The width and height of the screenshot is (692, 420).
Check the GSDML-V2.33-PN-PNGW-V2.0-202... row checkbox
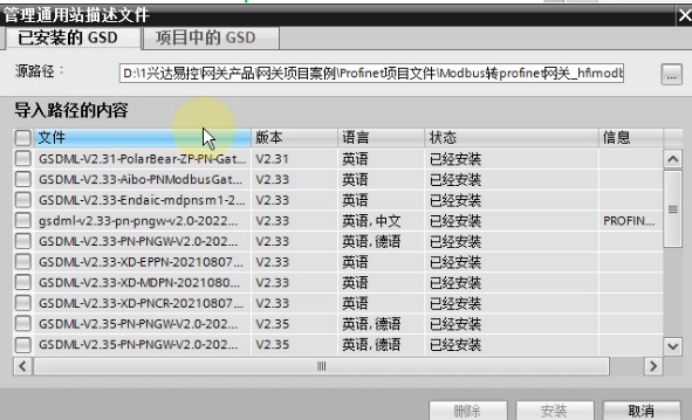[x=23, y=241]
